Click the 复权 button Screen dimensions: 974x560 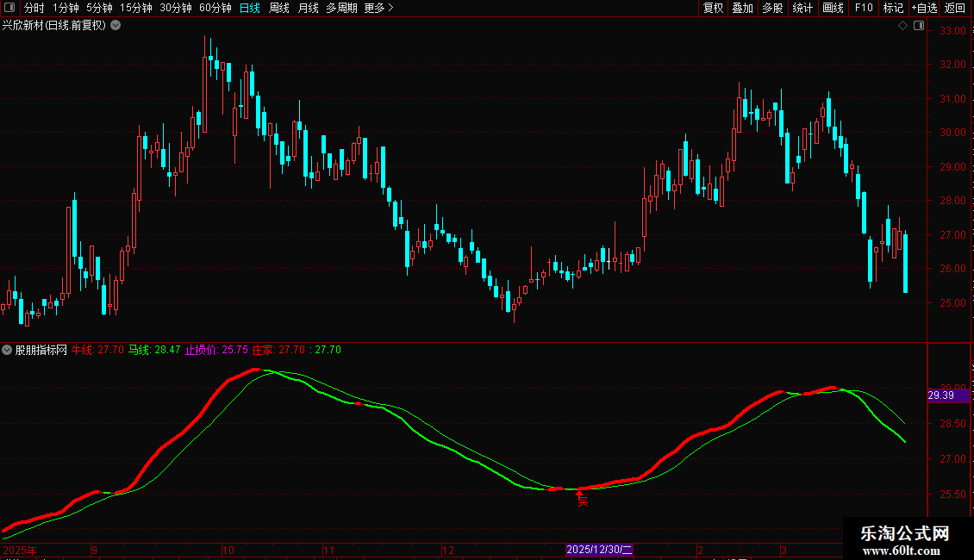(x=713, y=8)
